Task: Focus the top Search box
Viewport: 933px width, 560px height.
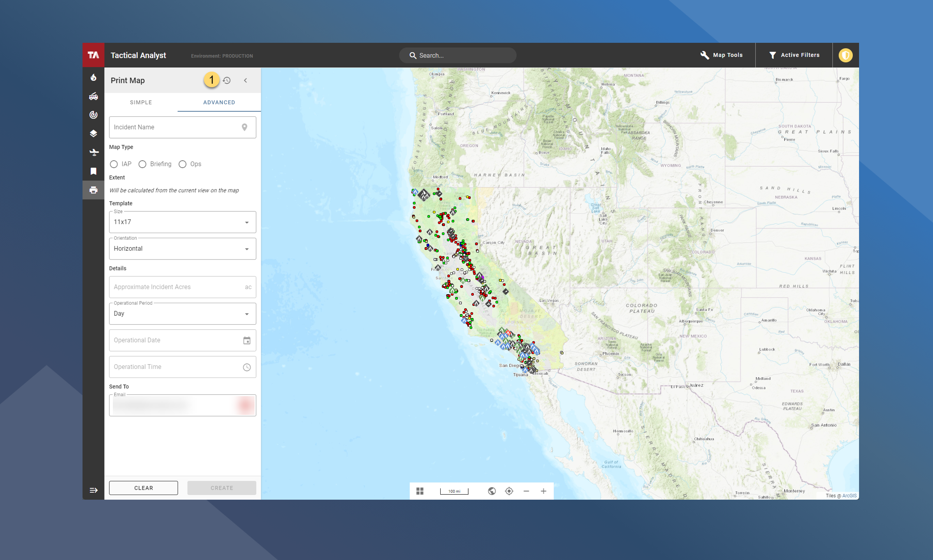Action: (458, 55)
